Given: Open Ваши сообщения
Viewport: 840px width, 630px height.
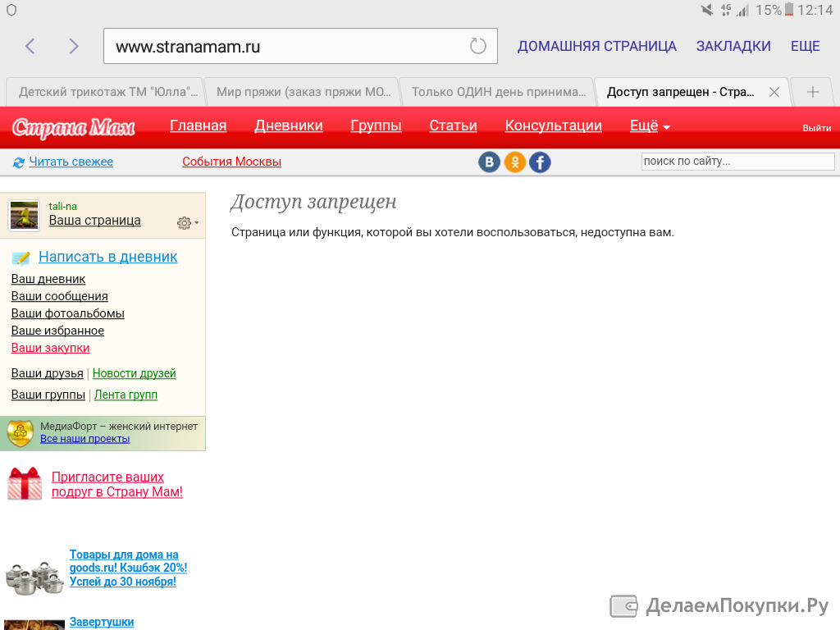Looking at the screenshot, I should coord(59,296).
